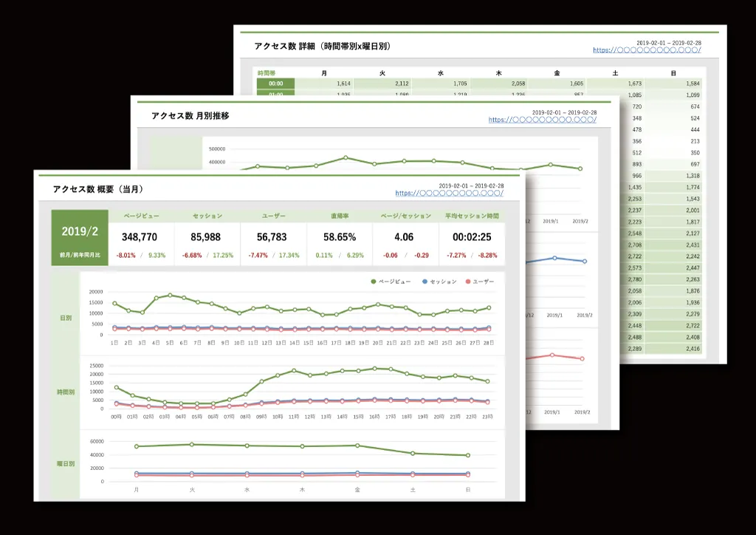Open the URL link on the 月別推移 sheet
The width and height of the screenshot is (756, 535).
pos(542,119)
